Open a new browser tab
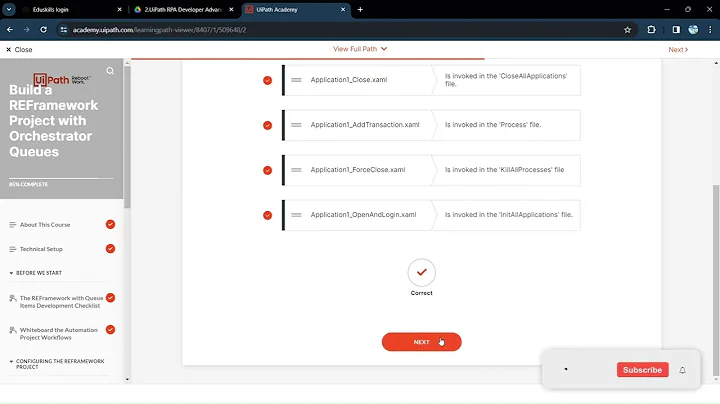The image size is (720, 404). coord(360,9)
